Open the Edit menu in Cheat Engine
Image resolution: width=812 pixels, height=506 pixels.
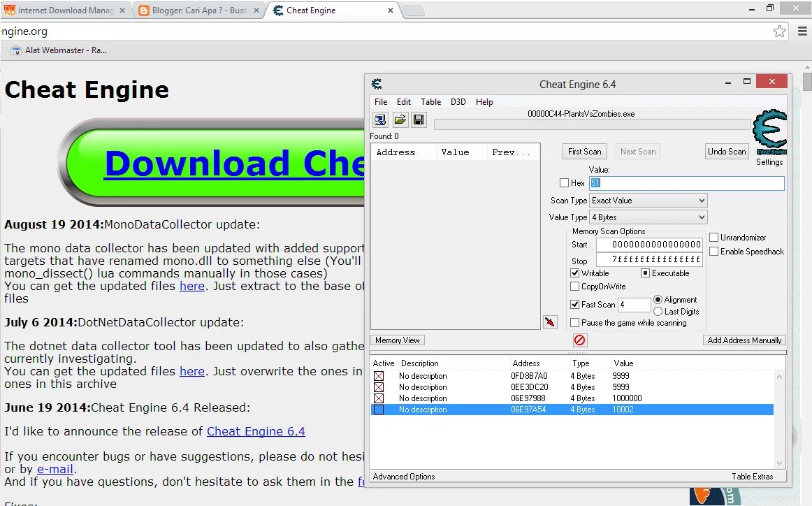click(403, 102)
